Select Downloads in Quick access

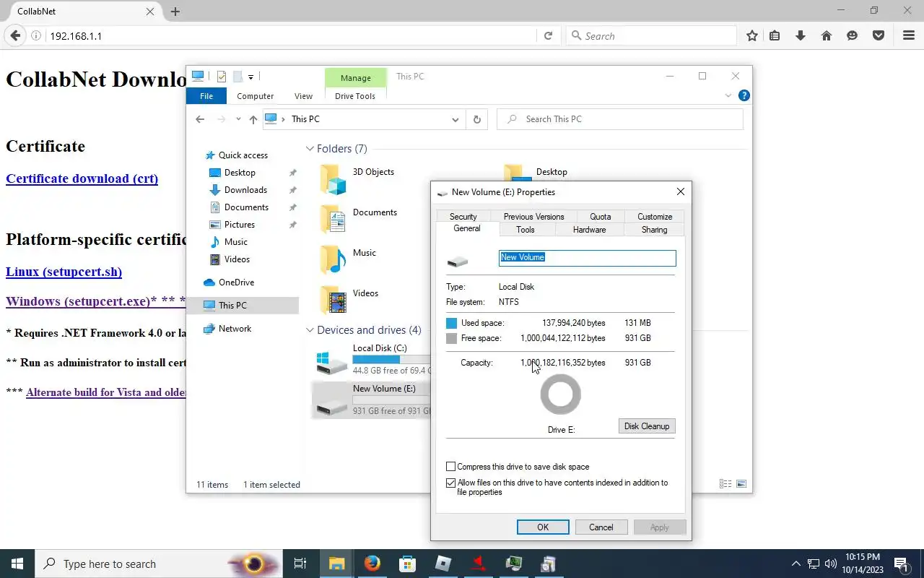(245, 190)
